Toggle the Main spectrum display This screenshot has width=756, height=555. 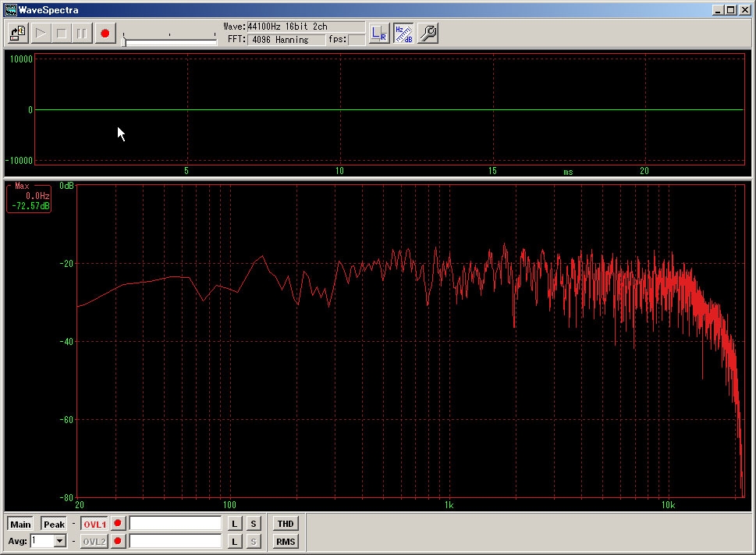point(21,524)
